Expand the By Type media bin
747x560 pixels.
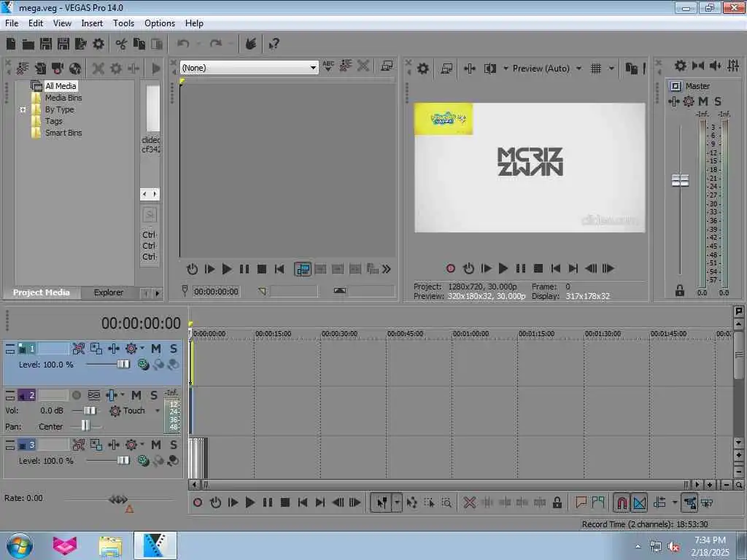pyautogui.click(x=23, y=109)
